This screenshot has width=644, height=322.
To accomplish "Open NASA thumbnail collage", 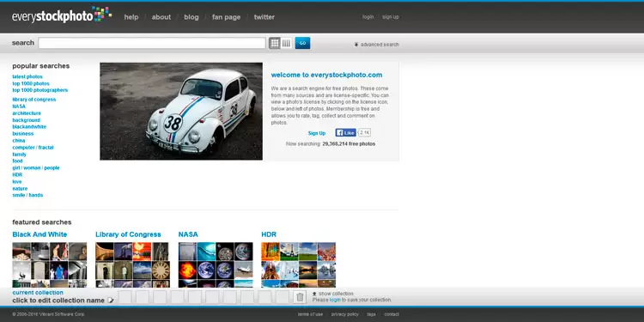I will point(216,265).
